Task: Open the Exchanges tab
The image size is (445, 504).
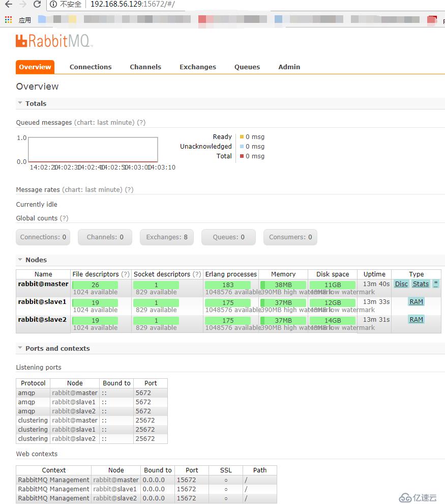Action: coord(198,67)
